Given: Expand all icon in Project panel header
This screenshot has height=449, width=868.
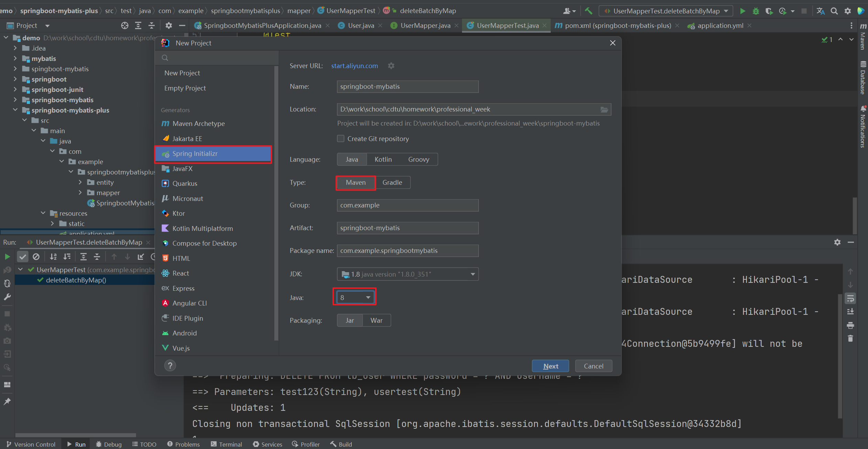Looking at the screenshot, I should pyautogui.click(x=138, y=25).
